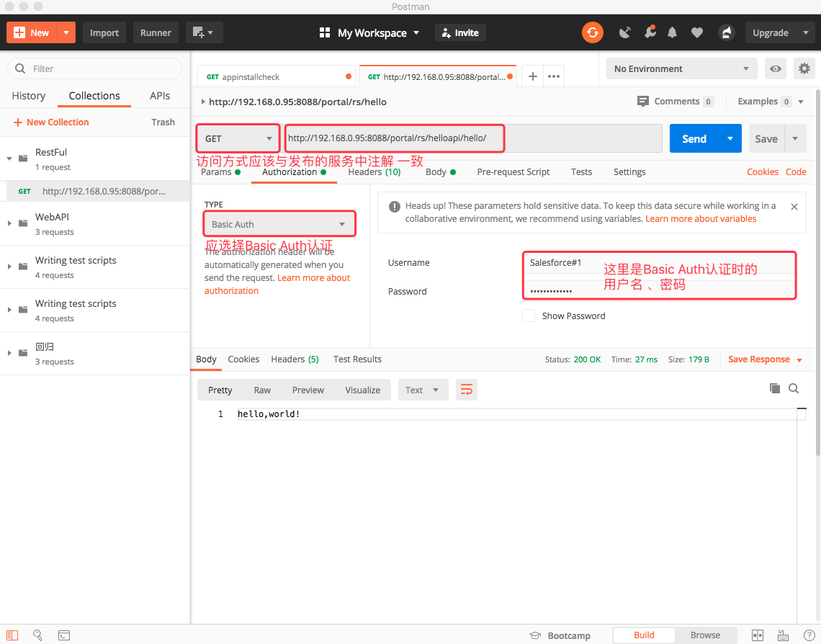821x644 pixels.
Task: Click the Username input field
Action: [659, 263]
